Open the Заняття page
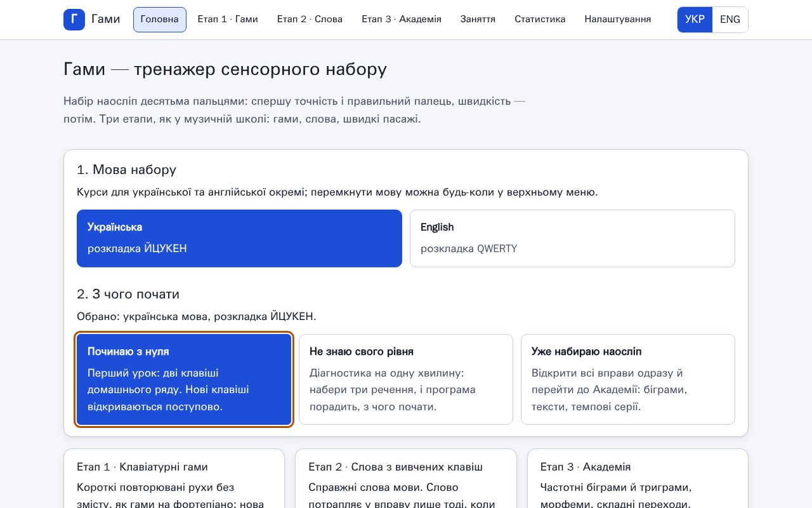 coord(478,20)
